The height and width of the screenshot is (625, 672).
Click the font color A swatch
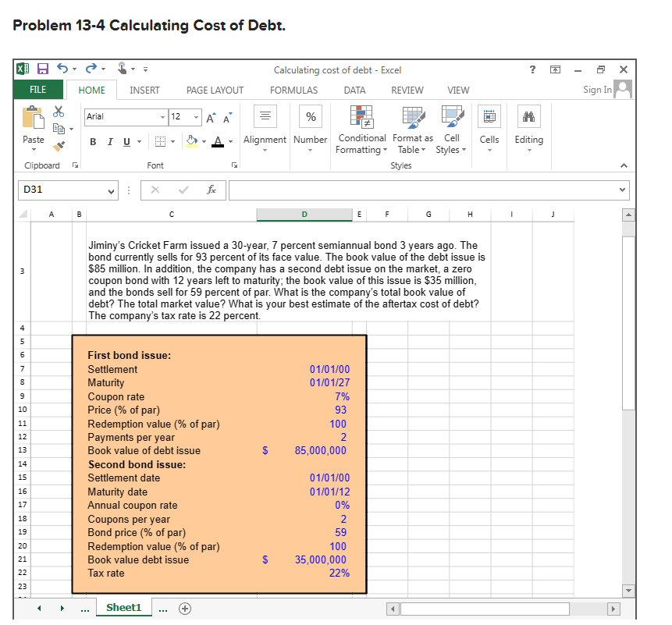pyautogui.click(x=218, y=141)
